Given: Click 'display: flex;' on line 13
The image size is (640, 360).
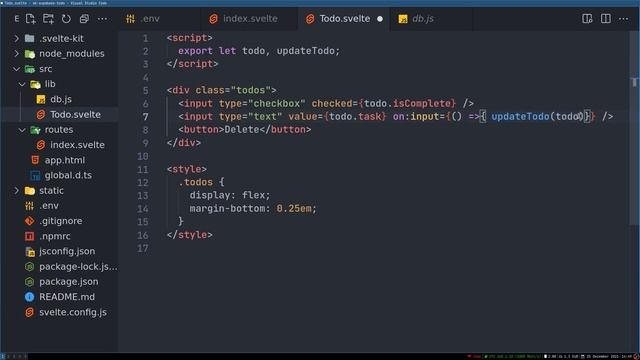Looking at the screenshot, I should (230, 196).
